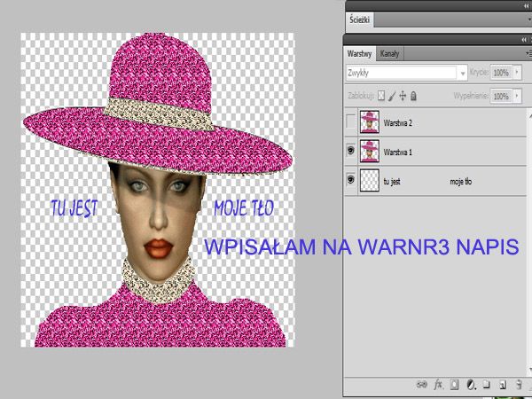The height and width of the screenshot is (399, 532).
Task: Click the link layers icon
Action: tap(421, 385)
